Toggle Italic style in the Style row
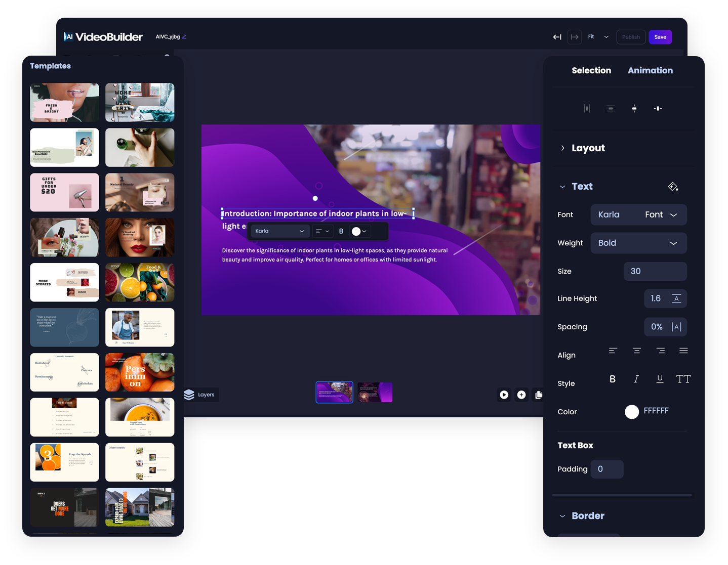Screen dimensions: 728x565 tap(636, 379)
